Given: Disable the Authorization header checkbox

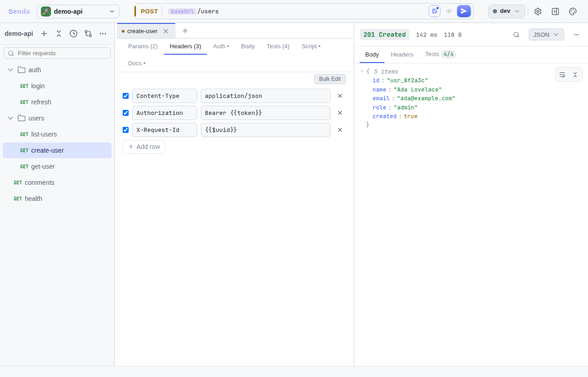Looking at the screenshot, I should coord(126,113).
